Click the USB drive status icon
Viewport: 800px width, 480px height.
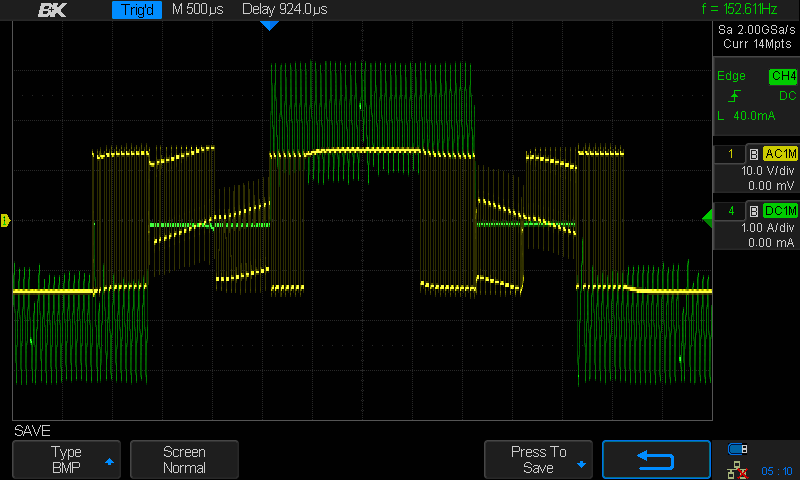[x=737, y=449]
